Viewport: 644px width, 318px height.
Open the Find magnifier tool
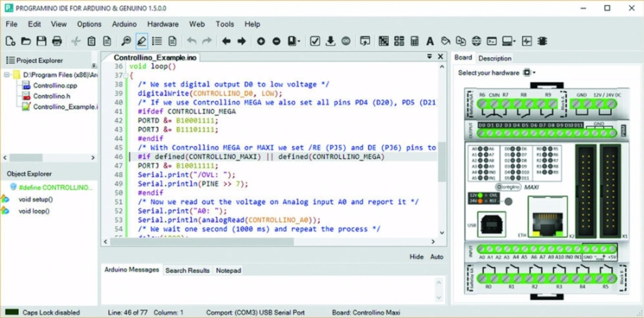[126, 41]
